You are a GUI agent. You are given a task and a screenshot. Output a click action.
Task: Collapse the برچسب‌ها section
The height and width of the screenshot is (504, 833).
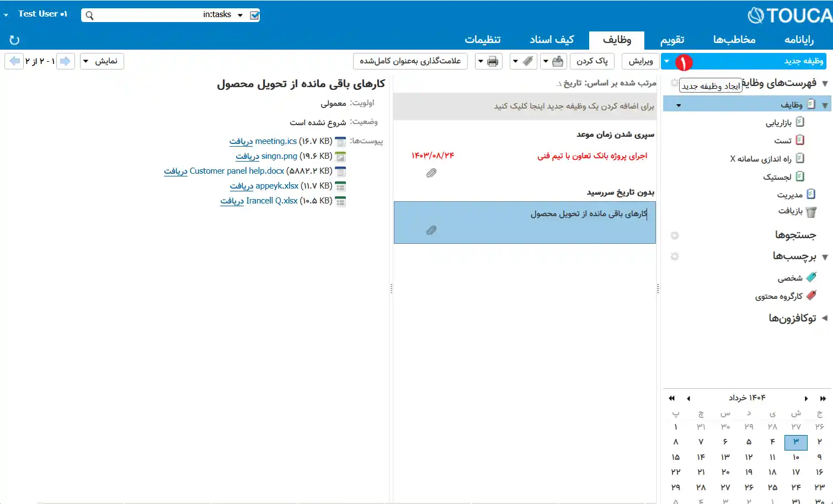[825, 257]
